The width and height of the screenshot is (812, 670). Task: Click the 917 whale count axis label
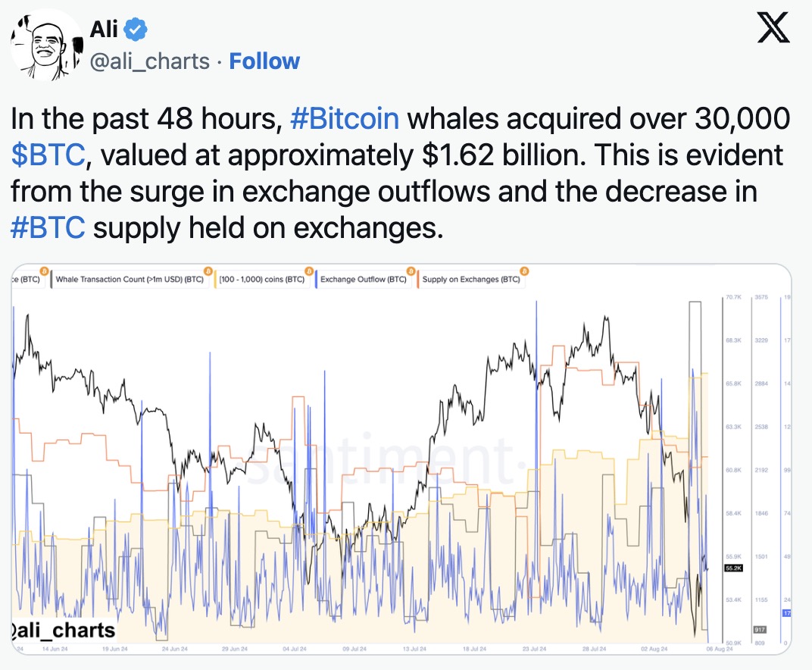(x=760, y=630)
